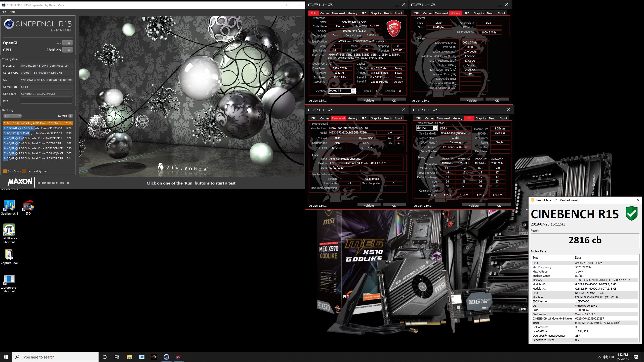Viewport: 644px width, 362px height.
Task: Click OK in the CPU-Z SPD window
Action: coord(499,206)
